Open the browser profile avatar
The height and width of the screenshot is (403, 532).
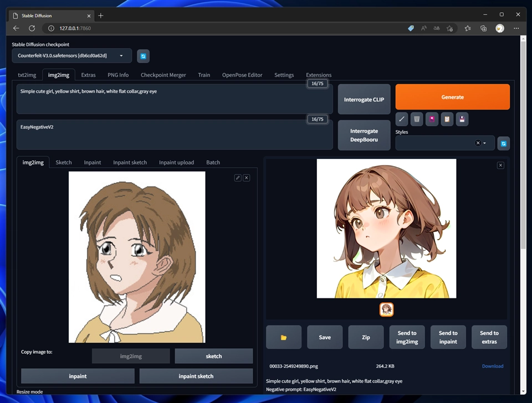[500, 28]
